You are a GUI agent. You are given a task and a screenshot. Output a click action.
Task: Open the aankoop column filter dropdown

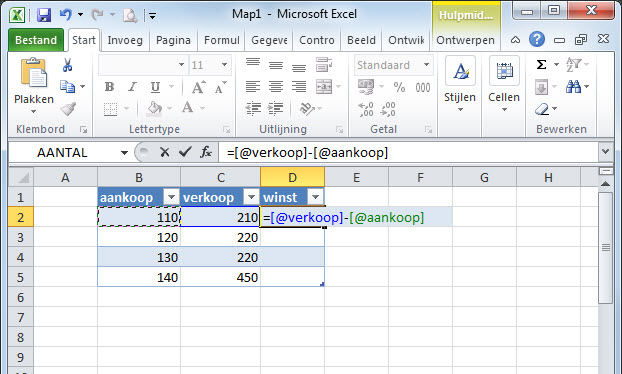pos(171,197)
